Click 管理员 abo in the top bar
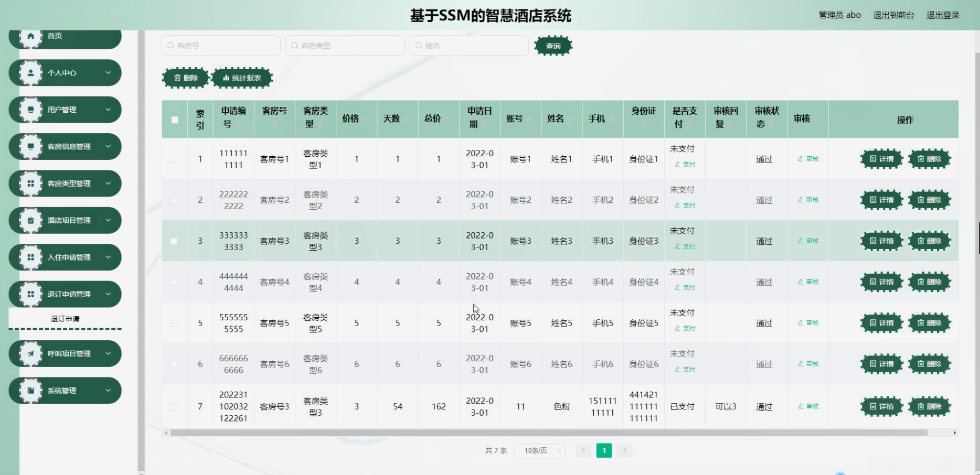The height and width of the screenshot is (475, 980). [840, 15]
